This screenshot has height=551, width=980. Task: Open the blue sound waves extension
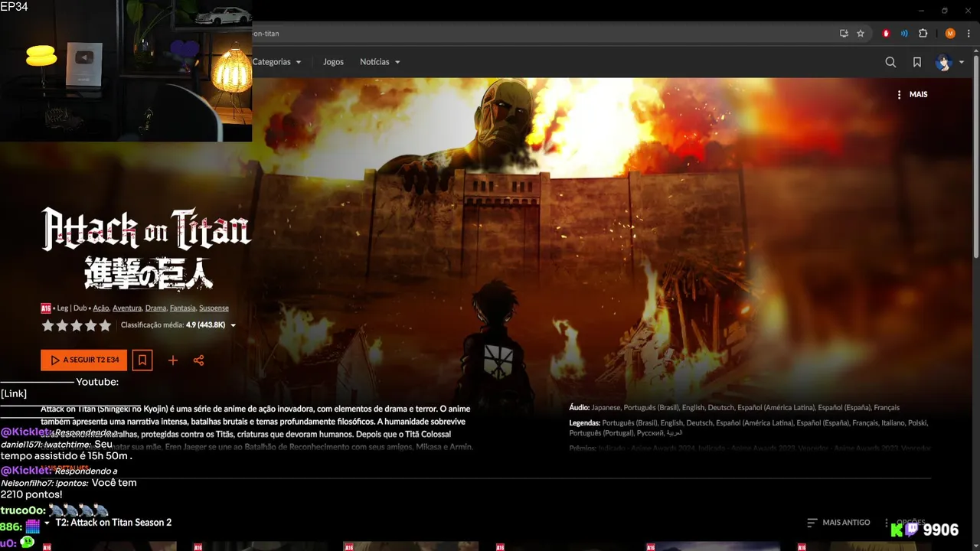(904, 34)
